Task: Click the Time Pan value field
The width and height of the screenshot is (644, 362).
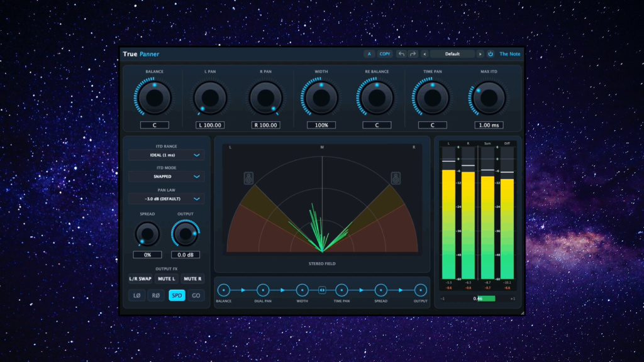Action: pyautogui.click(x=433, y=125)
